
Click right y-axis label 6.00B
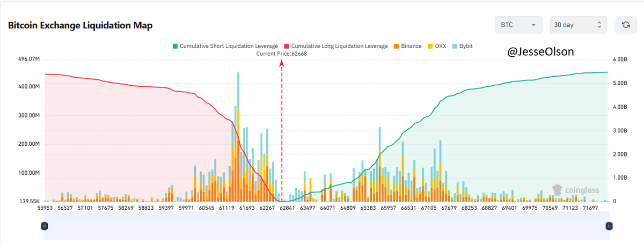point(620,60)
